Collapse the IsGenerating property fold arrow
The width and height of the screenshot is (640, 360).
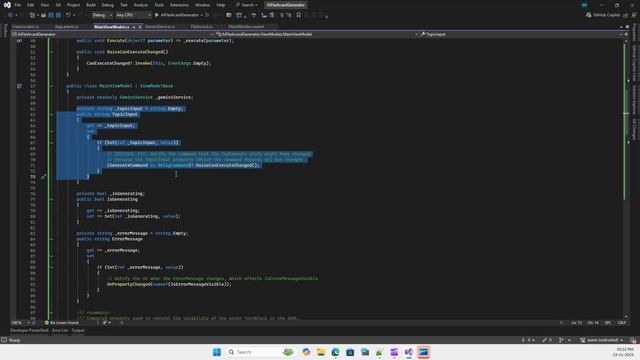pos(51,200)
